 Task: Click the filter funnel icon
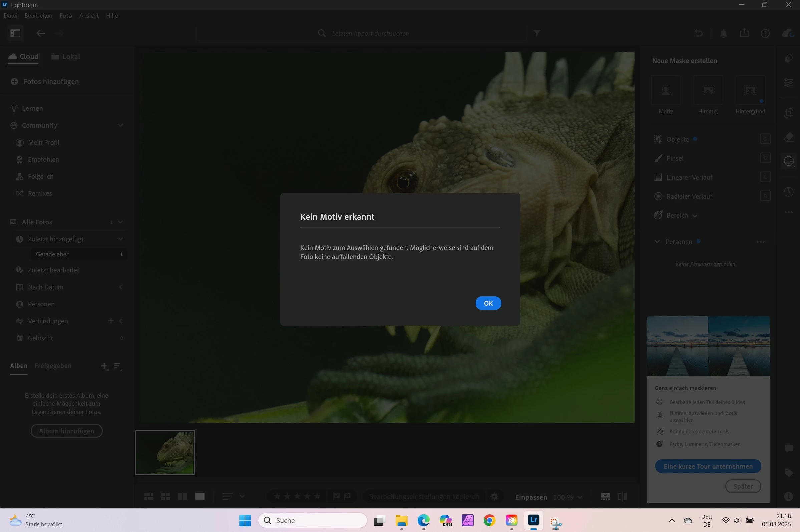tap(536, 33)
